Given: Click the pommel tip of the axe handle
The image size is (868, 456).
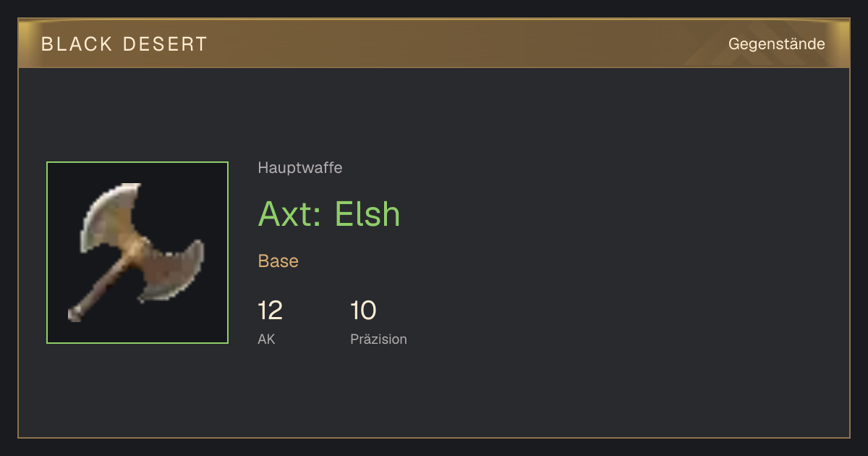Looking at the screenshot, I should [x=75, y=314].
